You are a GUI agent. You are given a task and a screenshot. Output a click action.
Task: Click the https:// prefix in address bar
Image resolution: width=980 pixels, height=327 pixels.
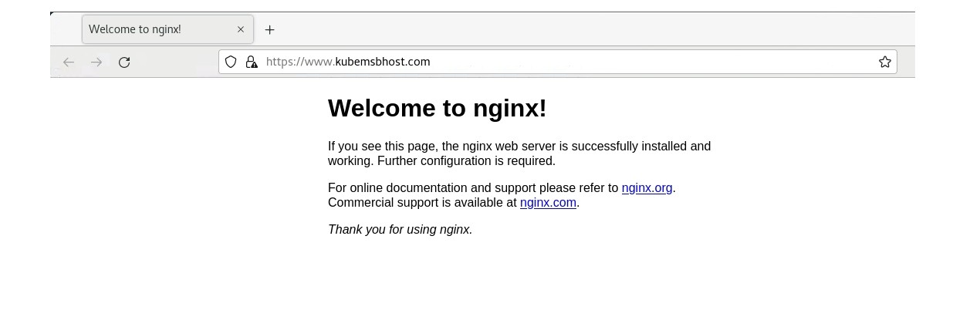(285, 62)
